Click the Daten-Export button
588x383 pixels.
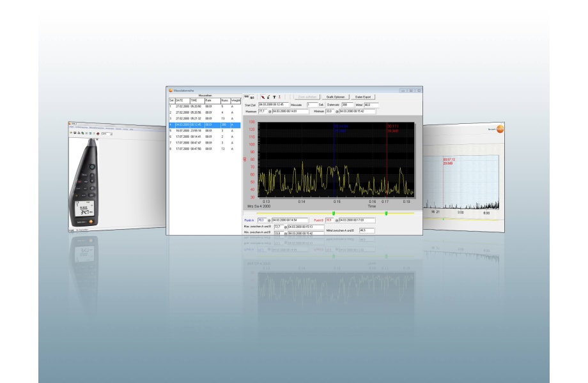362,96
